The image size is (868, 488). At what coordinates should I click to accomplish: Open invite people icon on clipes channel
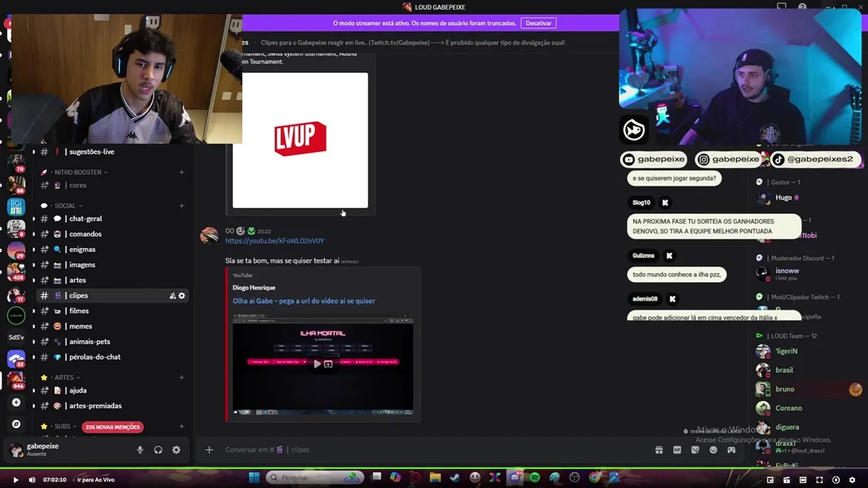172,296
